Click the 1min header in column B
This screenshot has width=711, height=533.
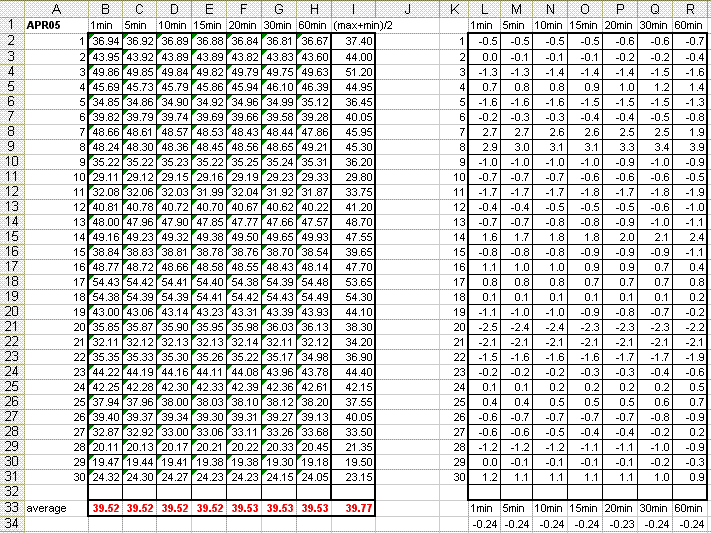click(x=105, y=25)
